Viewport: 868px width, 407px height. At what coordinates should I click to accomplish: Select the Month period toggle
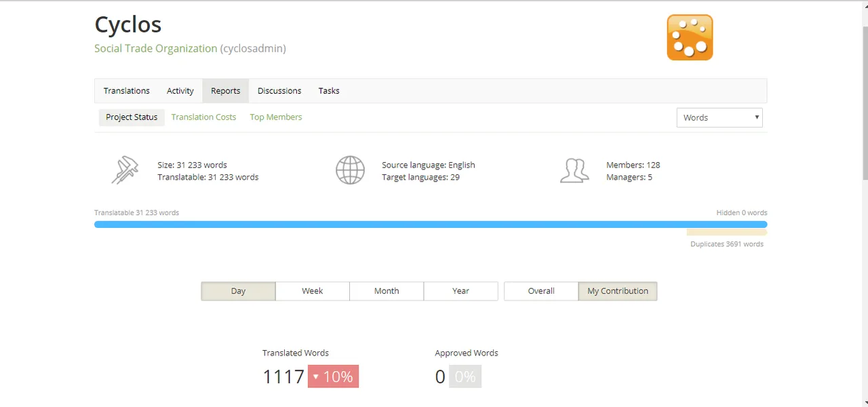tap(387, 291)
